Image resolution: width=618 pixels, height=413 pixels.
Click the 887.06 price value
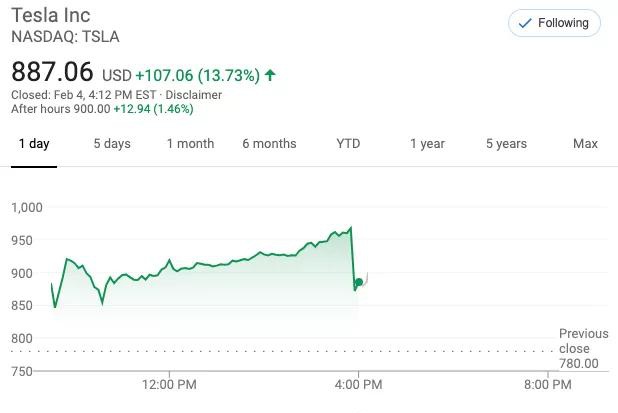tap(52, 72)
